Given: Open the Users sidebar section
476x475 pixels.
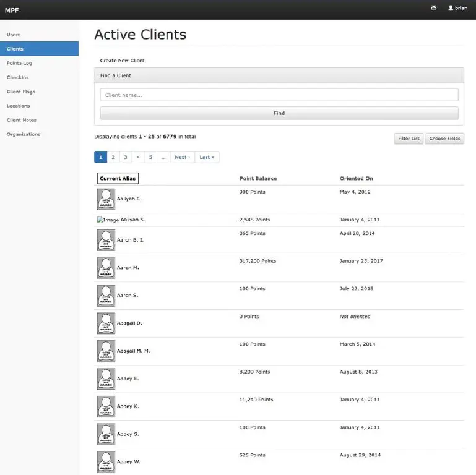Looking at the screenshot, I should [14, 35].
